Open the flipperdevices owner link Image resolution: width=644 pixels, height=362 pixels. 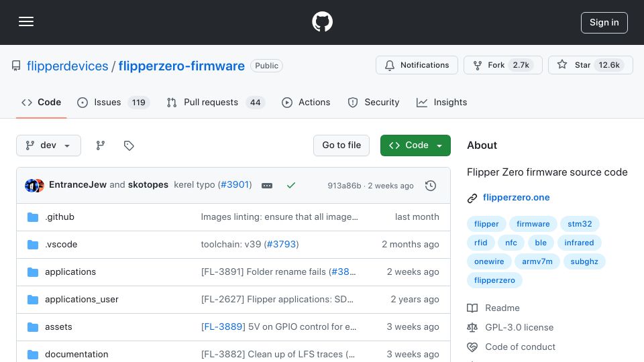[67, 66]
